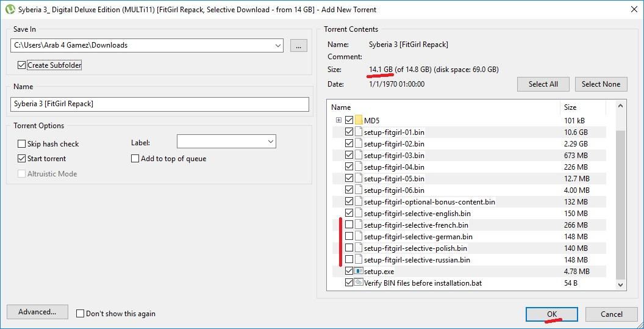
Task: Enable Add to top of queue
Action: 135,158
